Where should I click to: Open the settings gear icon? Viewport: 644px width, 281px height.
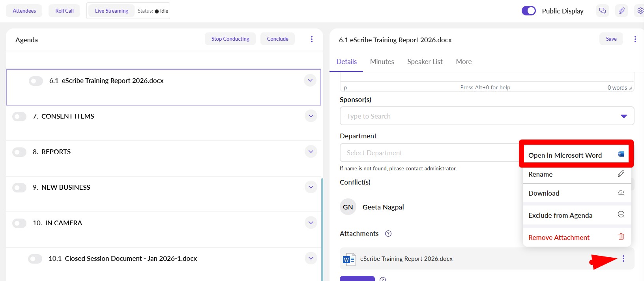click(x=640, y=11)
